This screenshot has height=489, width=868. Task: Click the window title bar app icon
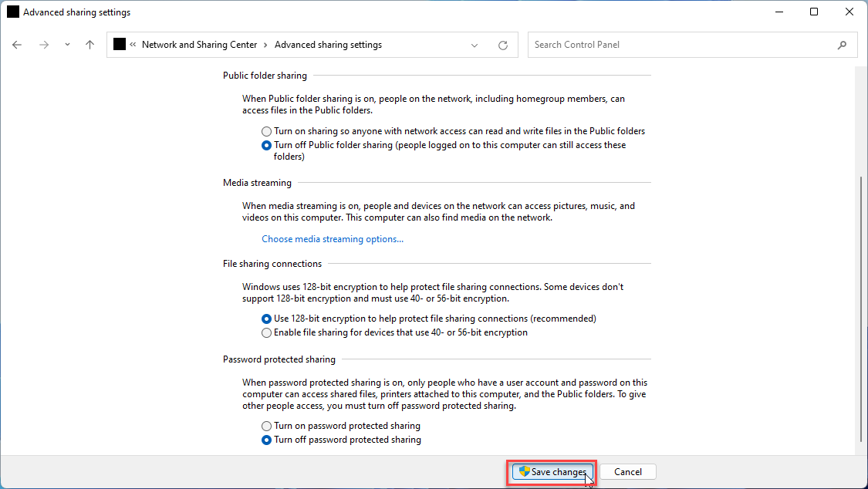click(x=13, y=12)
